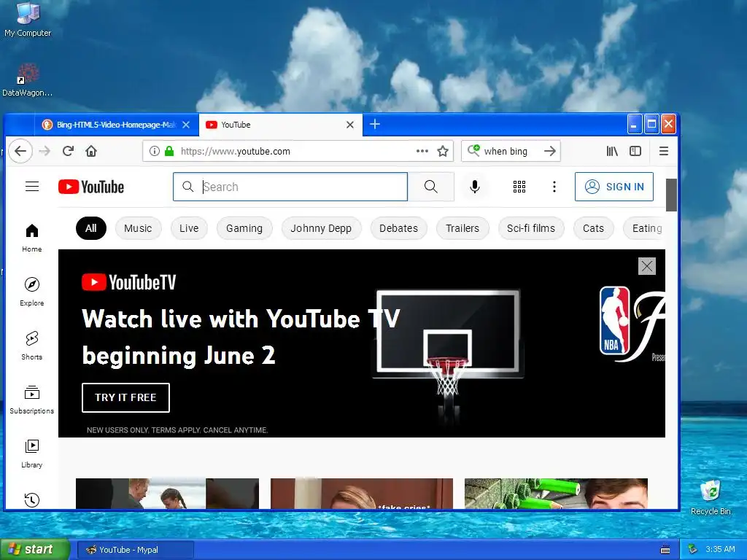Select the Johnny Depp filter chip
Screen dimensions: 747x560
click(321, 228)
